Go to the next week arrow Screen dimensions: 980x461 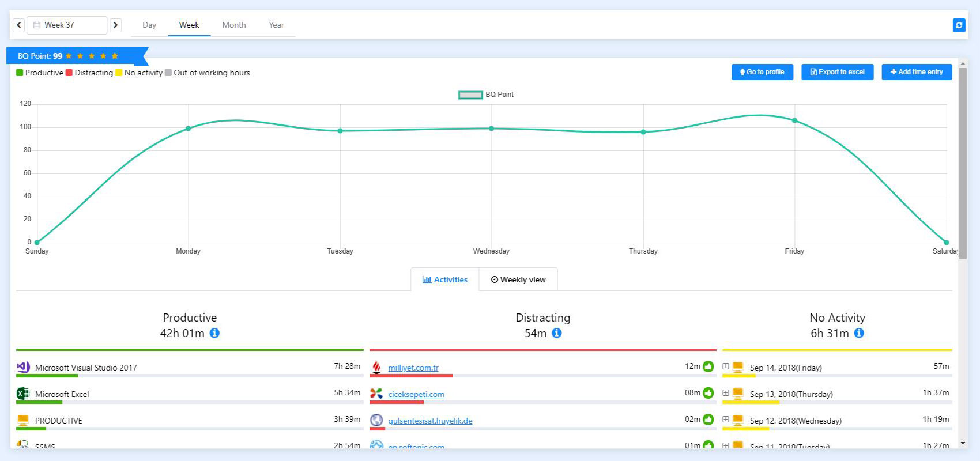[x=116, y=25]
